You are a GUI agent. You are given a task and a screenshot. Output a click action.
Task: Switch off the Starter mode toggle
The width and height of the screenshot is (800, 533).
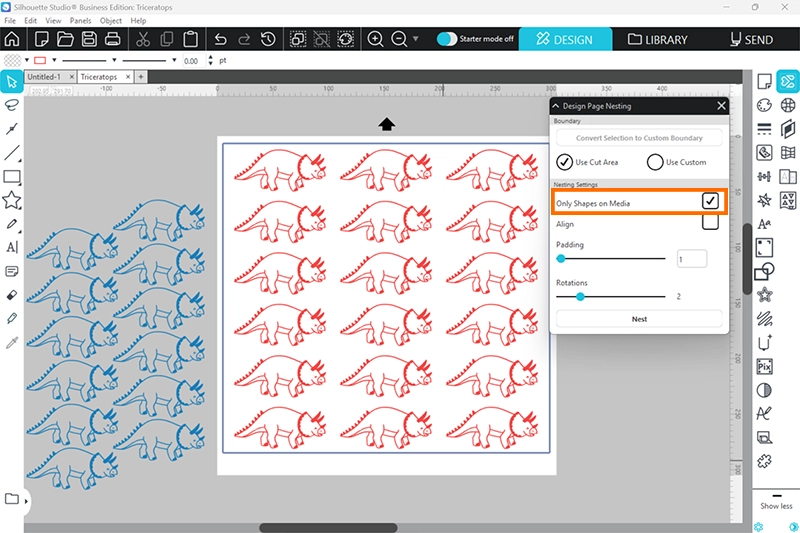pyautogui.click(x=447, y=39)
